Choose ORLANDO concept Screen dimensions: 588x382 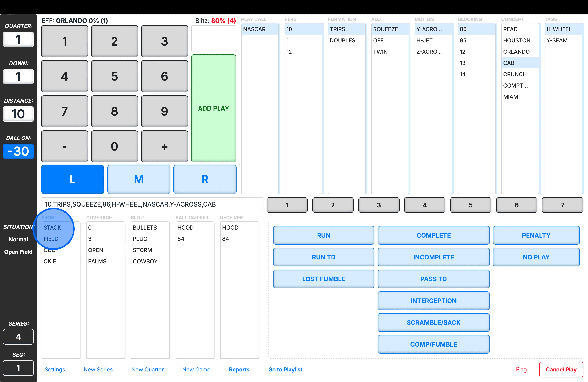(x=520, y=52)
